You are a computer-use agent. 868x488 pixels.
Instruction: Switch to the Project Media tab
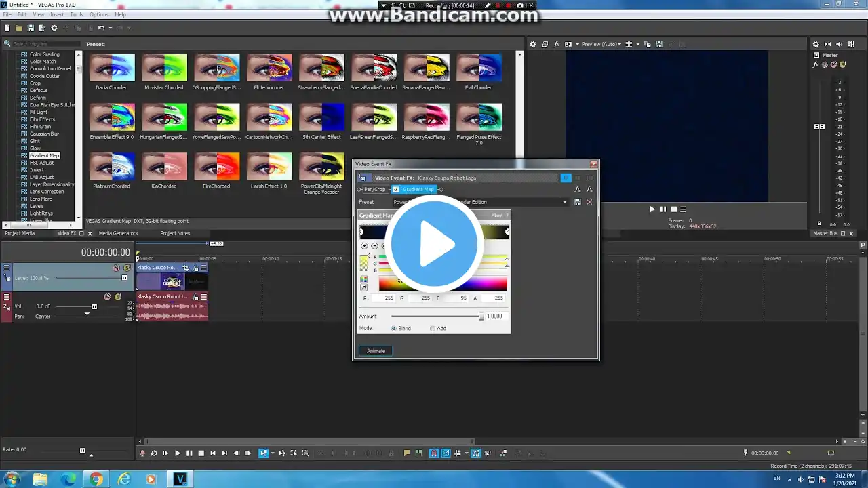pos(20,233)
